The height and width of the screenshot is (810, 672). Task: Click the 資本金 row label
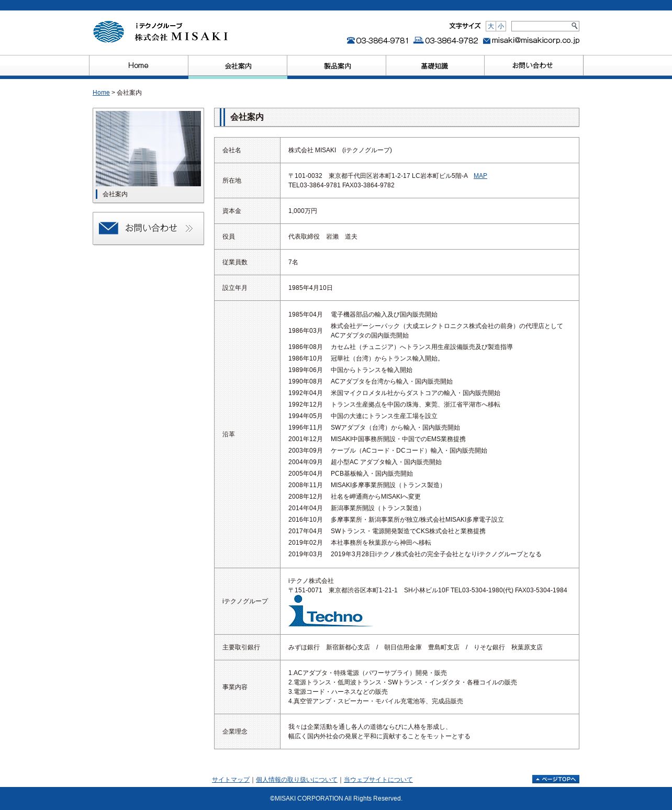[x=232, y=211]
